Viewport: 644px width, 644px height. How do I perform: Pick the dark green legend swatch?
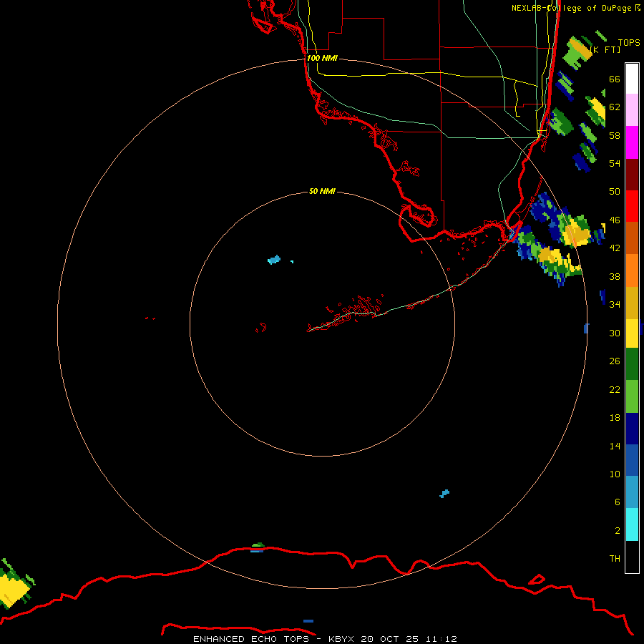(x=632, y=364)
